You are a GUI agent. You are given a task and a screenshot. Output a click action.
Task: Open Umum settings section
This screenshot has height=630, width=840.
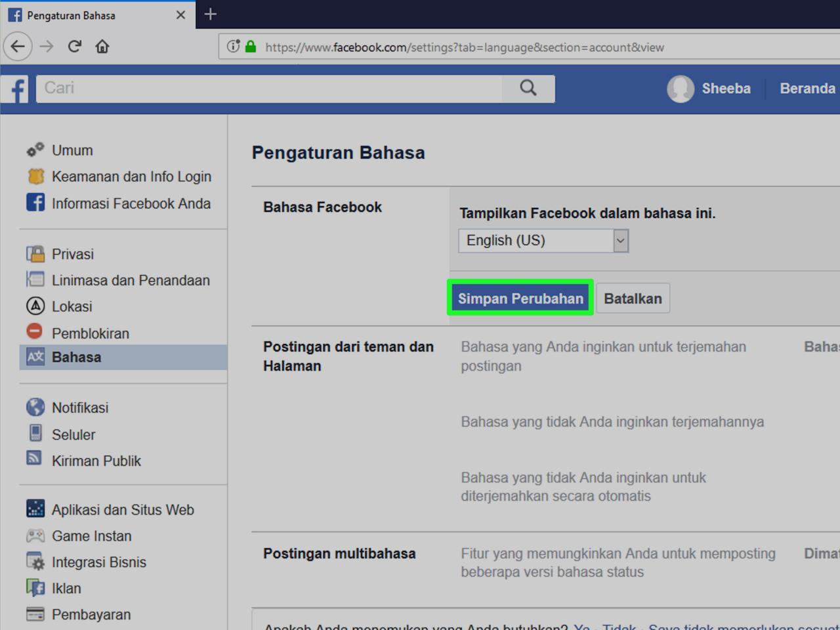point(72,150)
